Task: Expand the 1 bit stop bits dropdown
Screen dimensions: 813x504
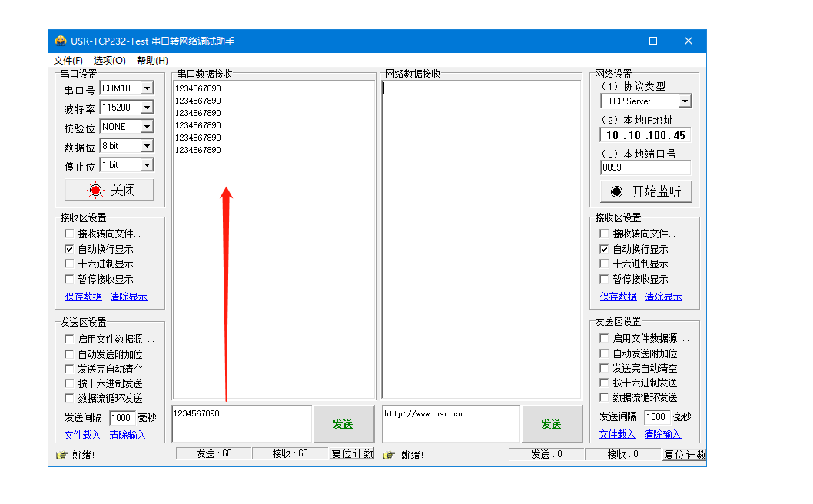Action: tap(148, 165)
